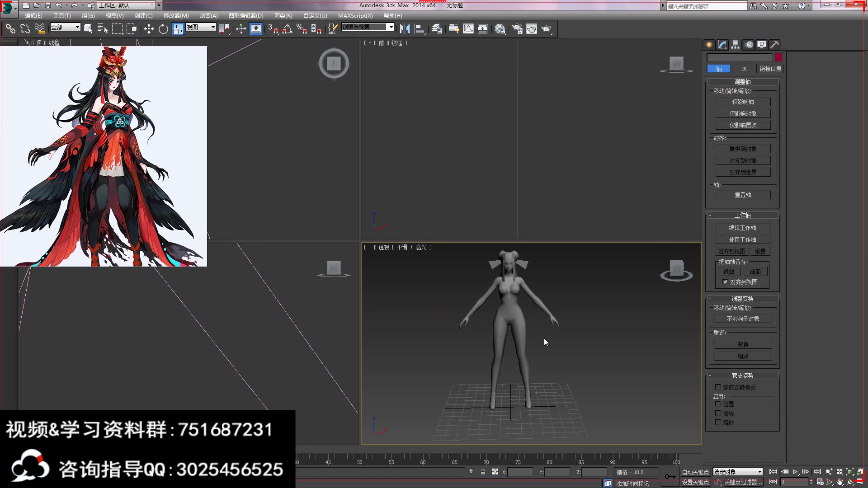868x488 pixels.
Task: Open the Hierarchy panel tab icon
Action: (x=736, y=45)
